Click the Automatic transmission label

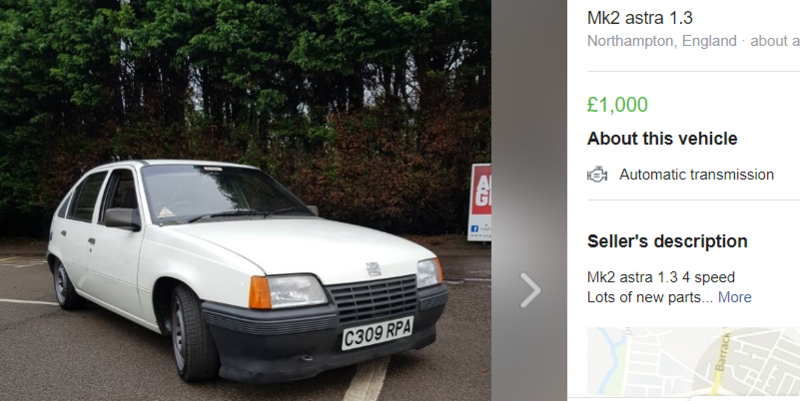[x=696, y=174]
